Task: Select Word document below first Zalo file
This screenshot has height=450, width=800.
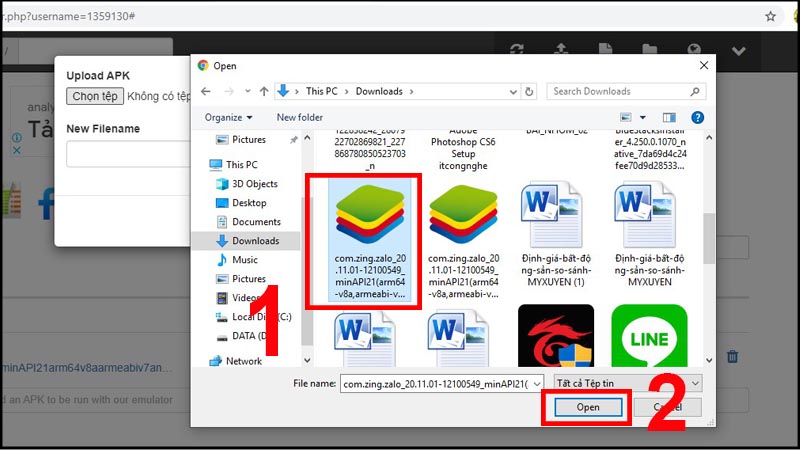Action: pyautogui.click(x=365, y=339)
